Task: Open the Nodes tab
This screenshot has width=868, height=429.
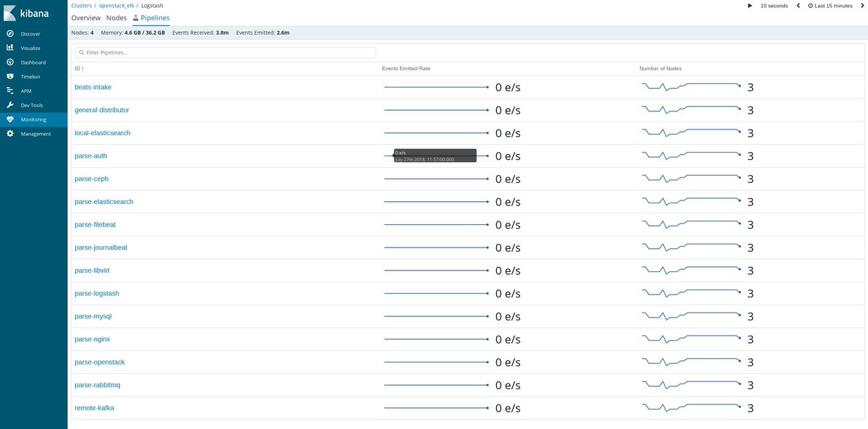Action: pyautogui.click(x=116, y=17)
